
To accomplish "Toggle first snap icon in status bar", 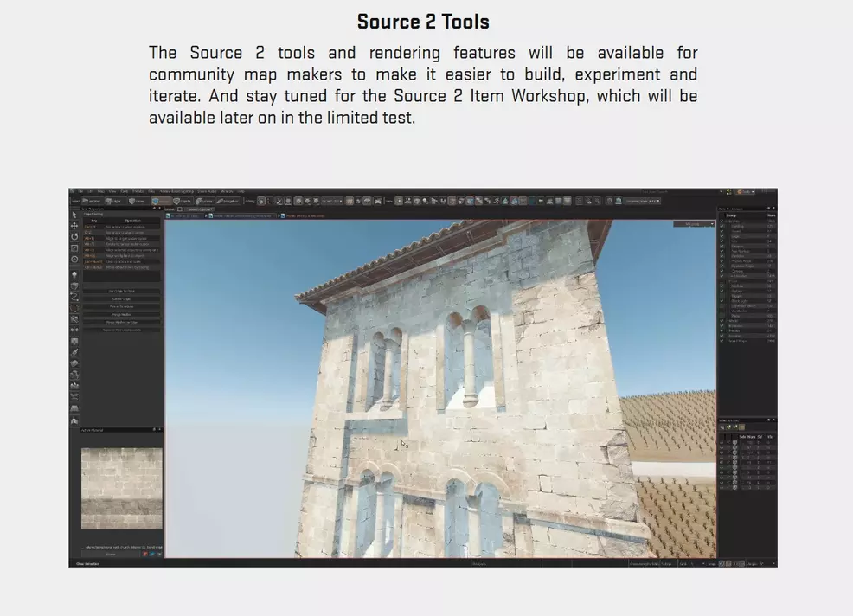I will pos(722,564).
